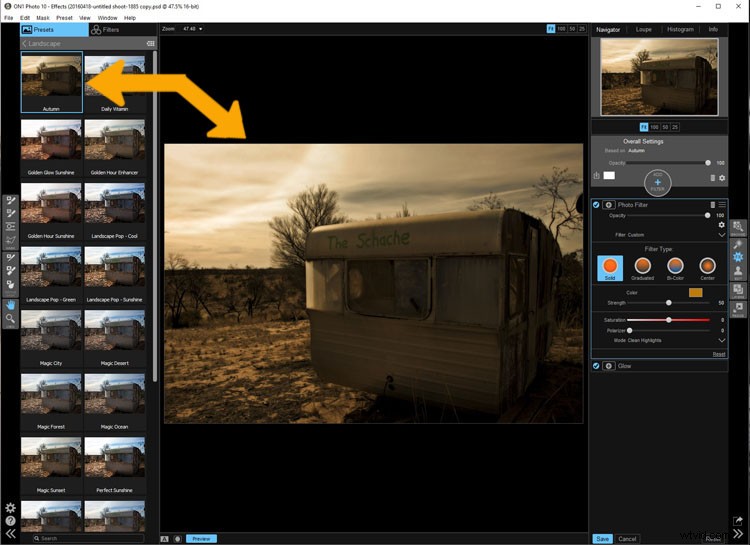Set zoom to 50 in top toolbar

(572, 29)
